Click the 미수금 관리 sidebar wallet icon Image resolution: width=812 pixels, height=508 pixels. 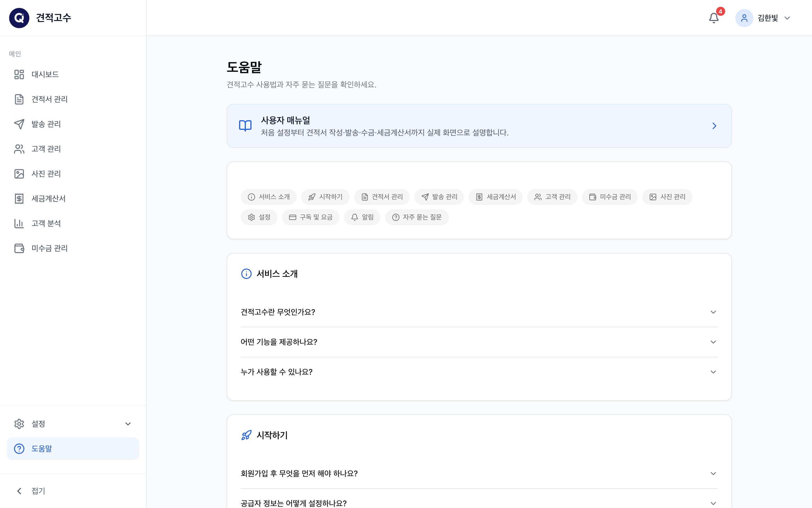pyautogui.click(x=19, y=248)
